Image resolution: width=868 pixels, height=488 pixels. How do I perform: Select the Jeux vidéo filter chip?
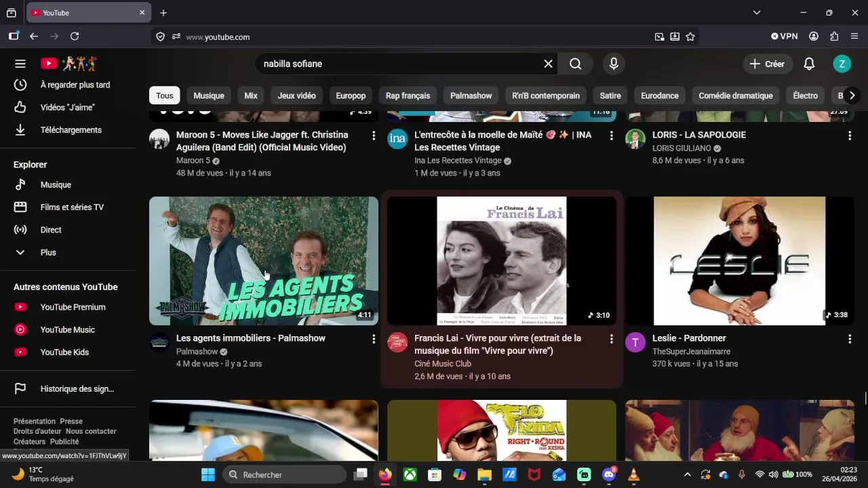296,96
